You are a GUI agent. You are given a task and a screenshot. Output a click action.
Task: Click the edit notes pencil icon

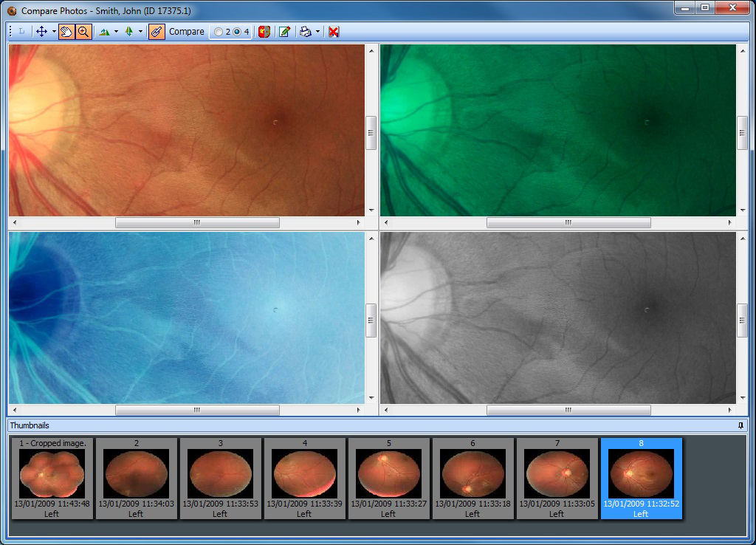(284, 32)
